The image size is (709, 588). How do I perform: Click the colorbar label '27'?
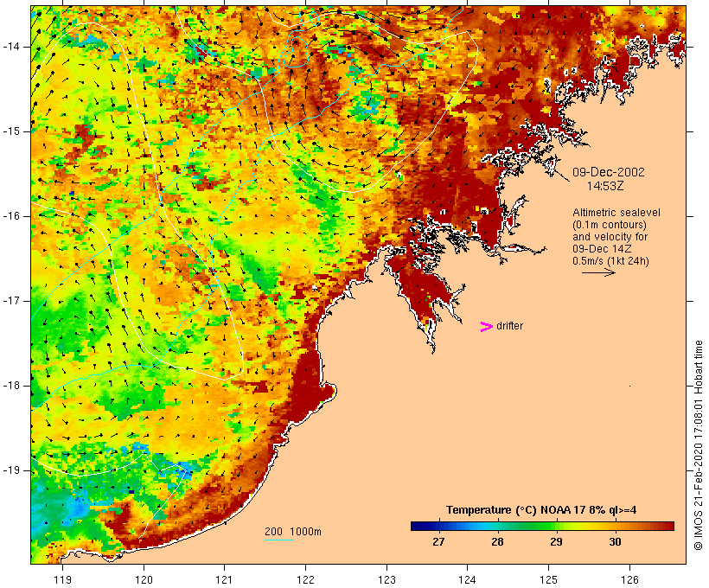pyautogui.click(x=438, y=542)
